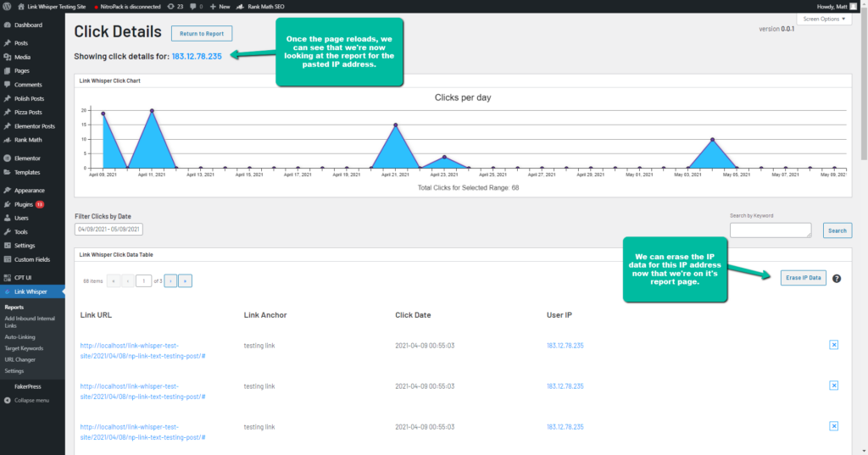Open the Filter Clicks by Date range field
Image resolution: width=868 pixels, height=455 pixels.
click(108, 229)
